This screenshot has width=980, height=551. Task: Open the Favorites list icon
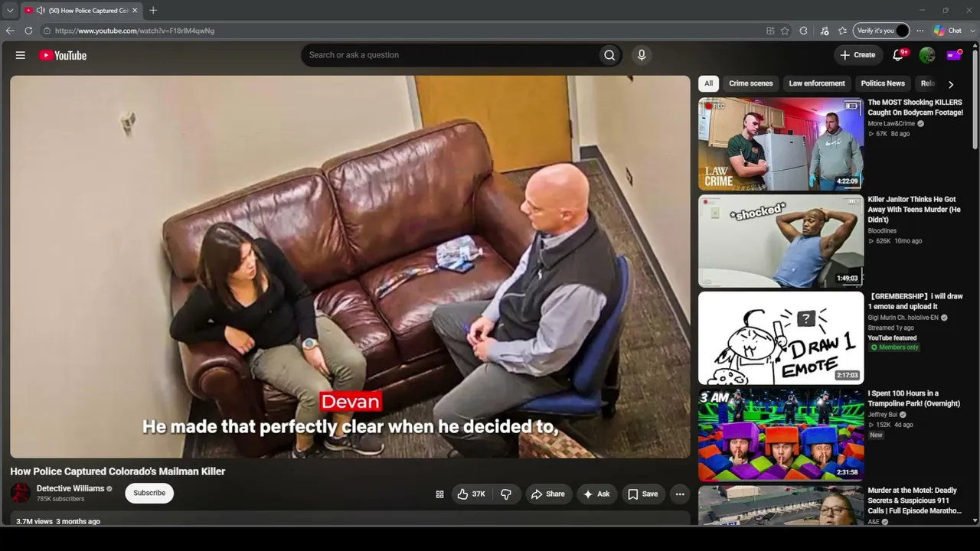click(843, 31)
